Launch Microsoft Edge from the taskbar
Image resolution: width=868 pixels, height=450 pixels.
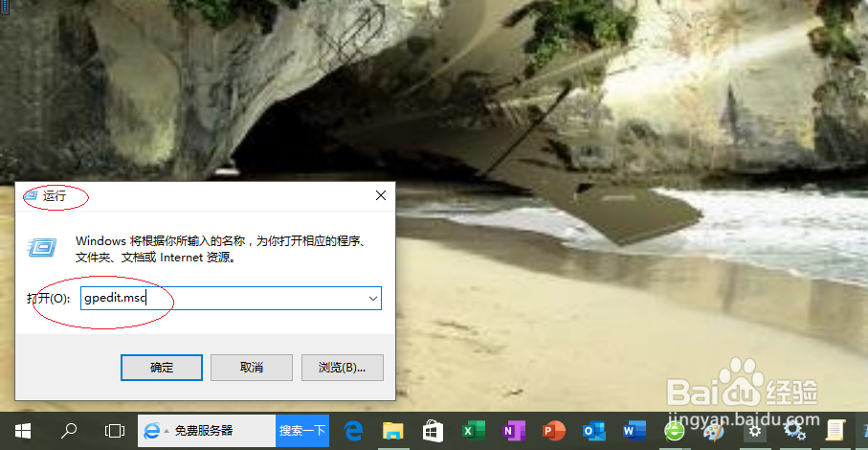coord(353,431)
